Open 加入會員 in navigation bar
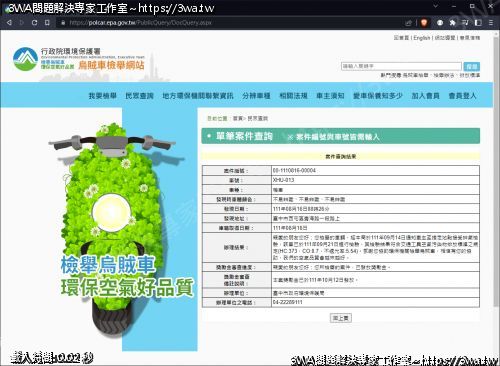Viewport: 500px width, 366px height. 425,96
